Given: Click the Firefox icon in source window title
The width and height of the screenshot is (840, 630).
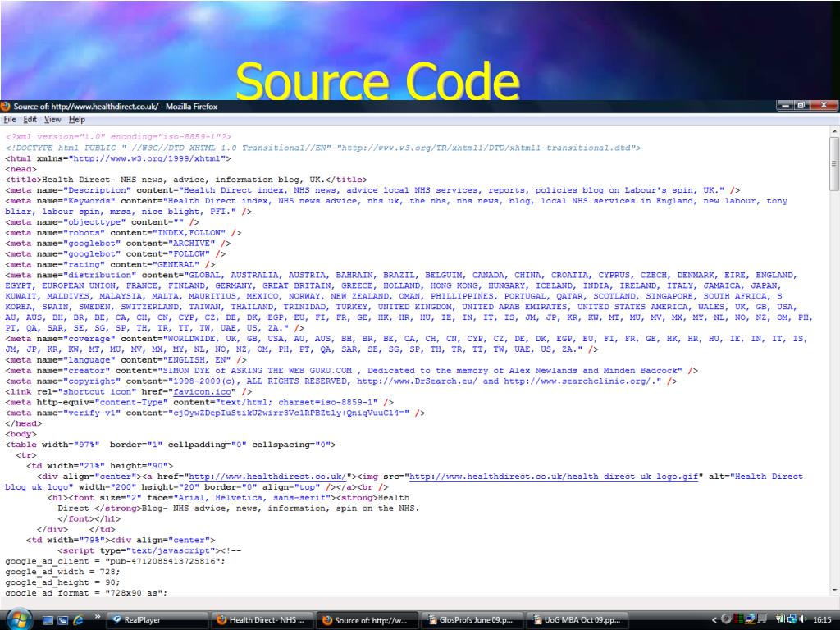Looking at the screenshot, I should [6, 106].
